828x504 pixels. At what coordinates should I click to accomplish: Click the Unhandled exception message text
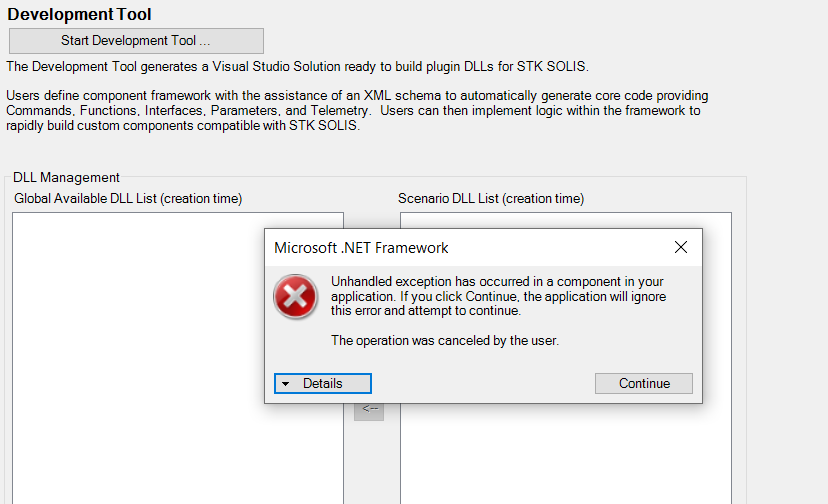[498, 296]
